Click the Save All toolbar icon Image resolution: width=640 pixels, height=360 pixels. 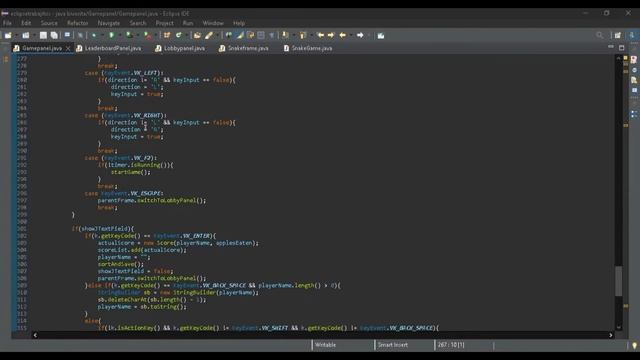coord(54,36)
